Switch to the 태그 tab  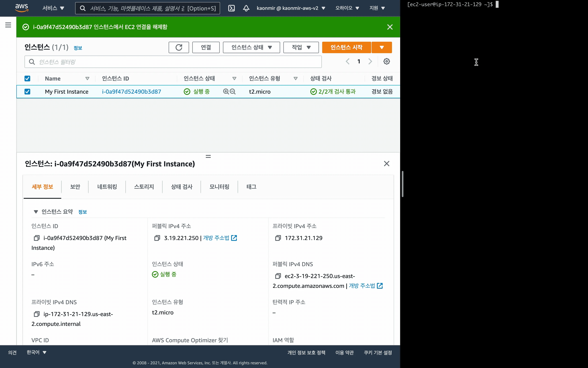click(252, 187)
